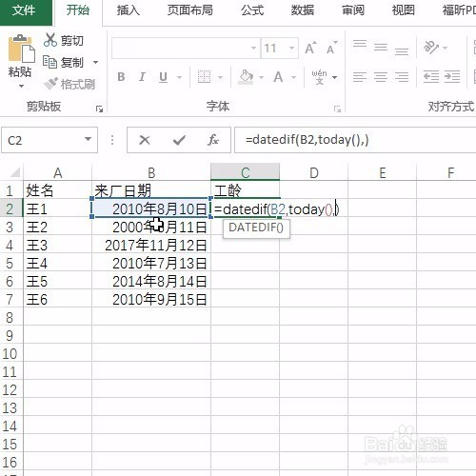Align text left in cell
The width and height of the screenshot is (476, 476).
[x=360, y=77]
